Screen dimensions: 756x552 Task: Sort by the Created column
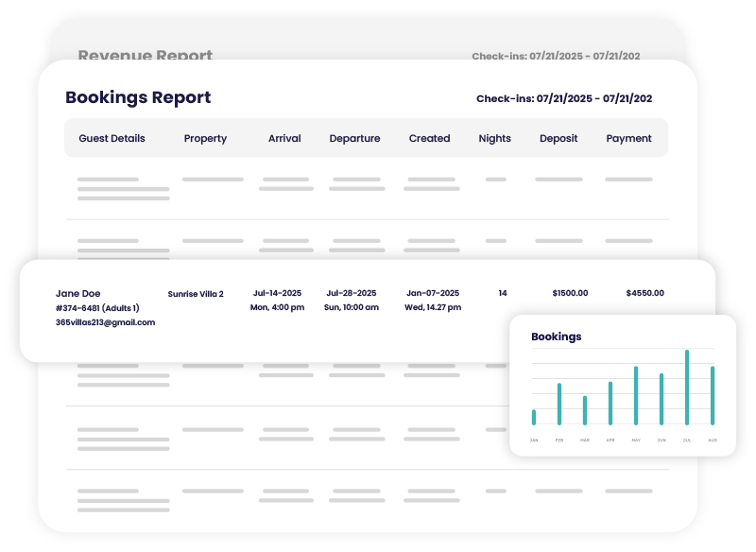click(x=429, y=138)
